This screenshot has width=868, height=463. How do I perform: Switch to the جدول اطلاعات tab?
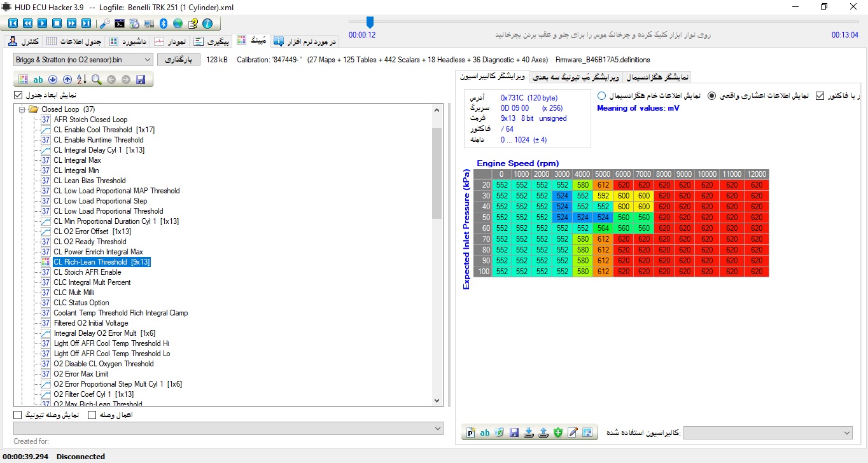pos(74,41)
